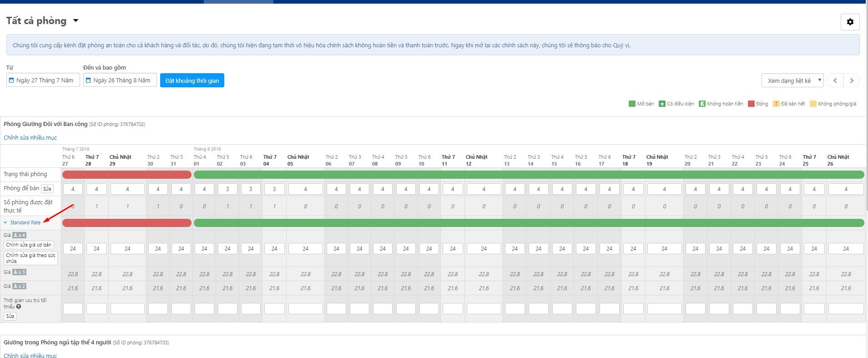This screenshot has width=868, height=358.
Task: Select price field 24 for Chủ Nhật 05
Action: [305, 248]
